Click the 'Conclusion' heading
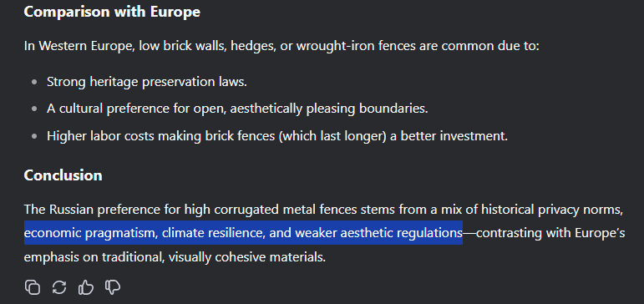This screenshot has width=644, height=304. point(63,175)
